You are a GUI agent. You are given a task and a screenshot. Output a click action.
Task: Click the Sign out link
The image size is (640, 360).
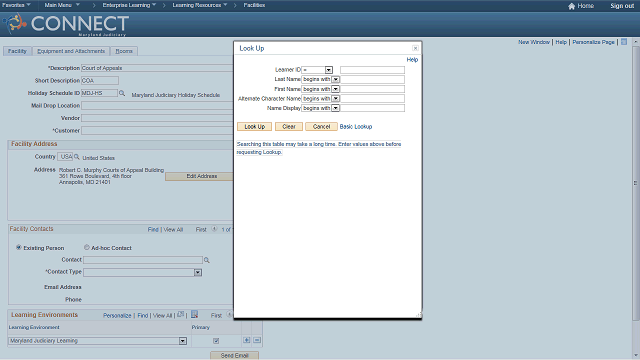622,6
